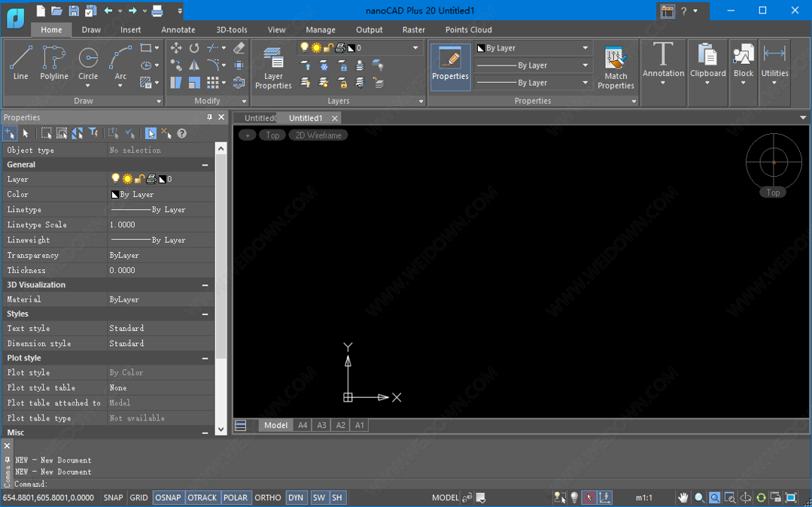Screen dimensions: 812x507
Task: Click the Rotate tool in Modify
Action: [x=194, y=48]
